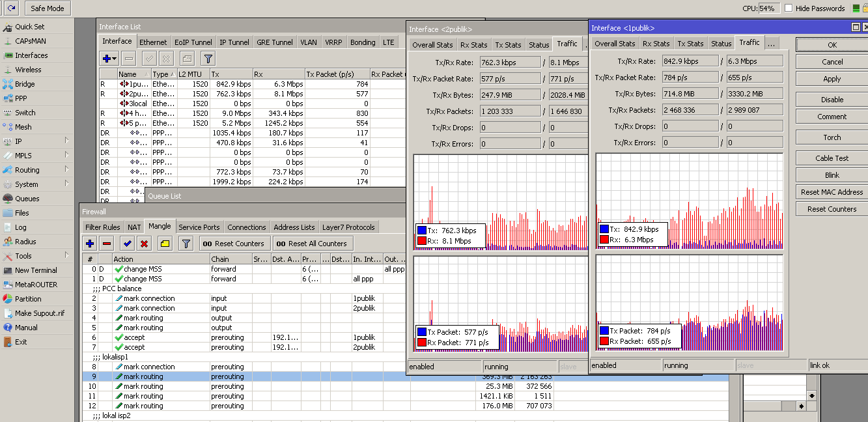Click the yellow comment icon in Firewall toolbar
Image resolution: width=868 pixels, height=422 pixels.
165,244
